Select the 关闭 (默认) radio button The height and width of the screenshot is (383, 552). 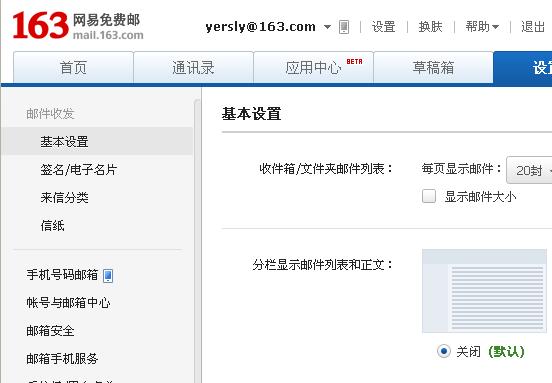tap(444, 351)
